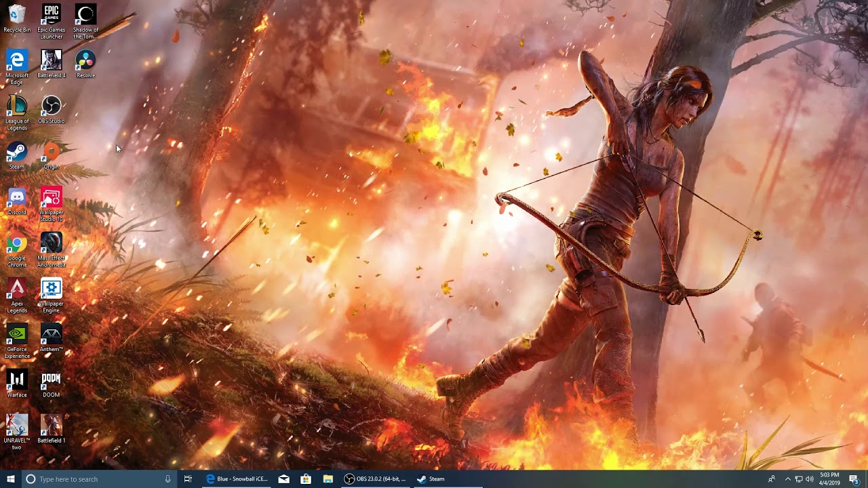Screen dimensions: 868x488
Task: Open the Windows Start menu
Action: 10,479
